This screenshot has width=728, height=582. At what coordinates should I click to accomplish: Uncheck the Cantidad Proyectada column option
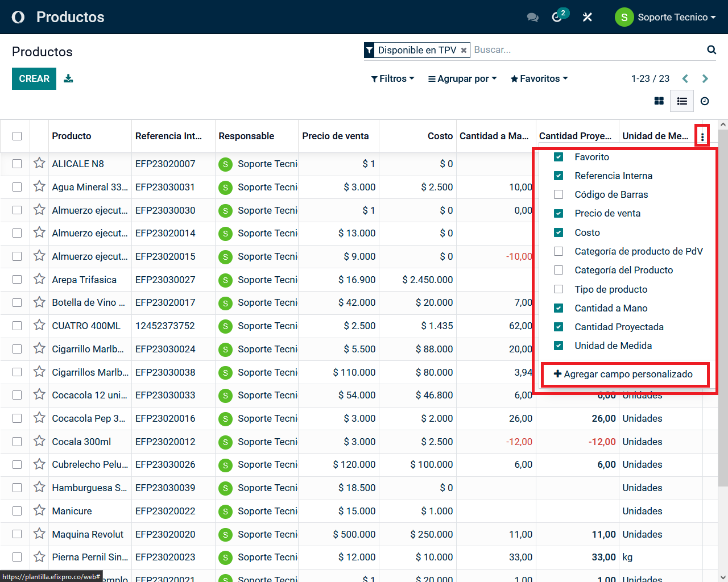click(x=559, y=327)
